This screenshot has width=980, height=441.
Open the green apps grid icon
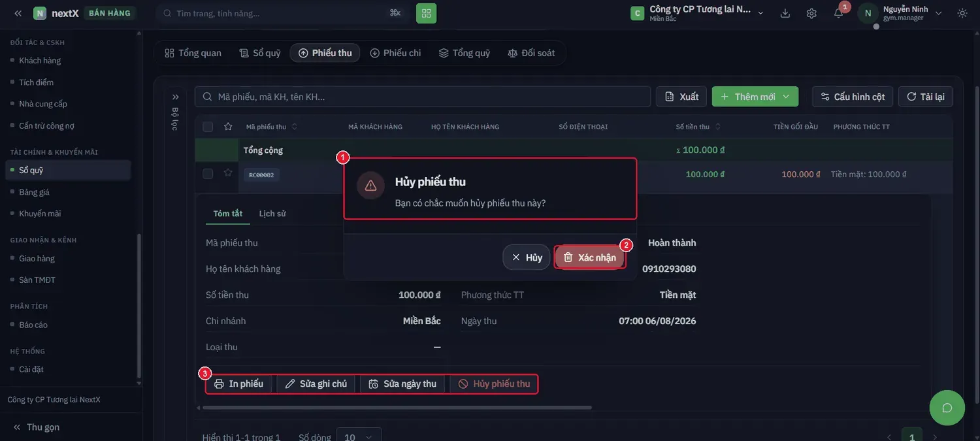coord(427,13)
